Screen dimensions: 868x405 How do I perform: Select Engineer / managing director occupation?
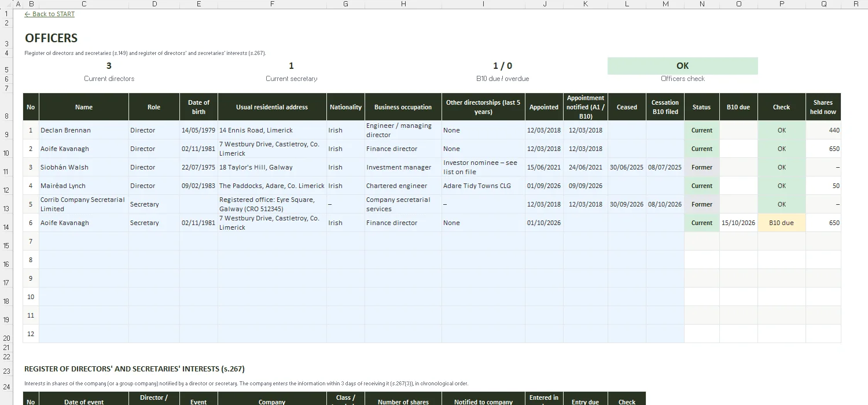click(x=403, y=130)
